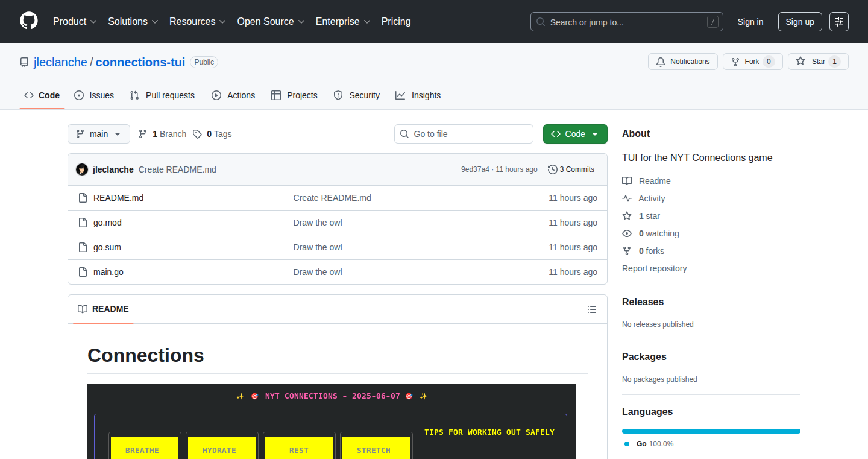Click the repository icon beside jleclanche

tap(24, 62)
